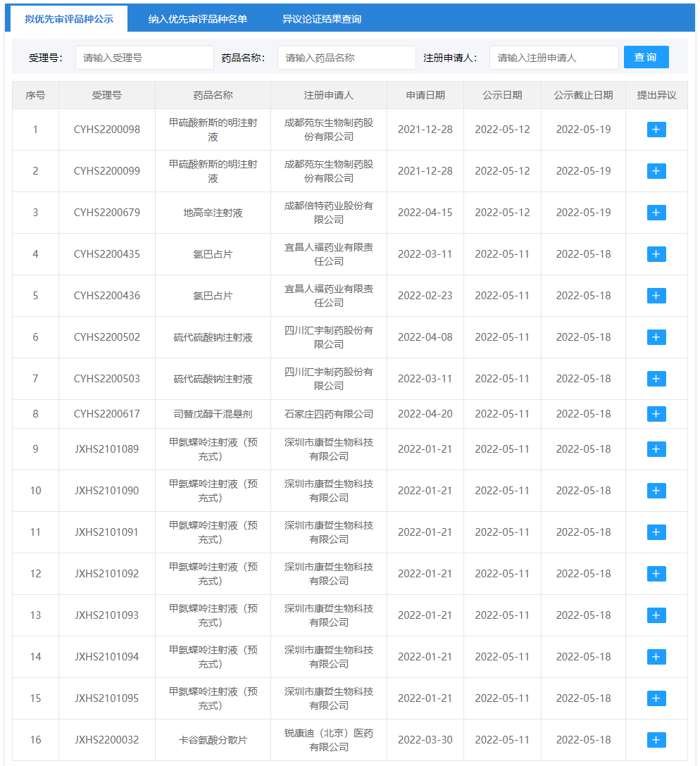Focus the 受理号 input field
Screen dimensions: 700x766
tap(144, 58)
